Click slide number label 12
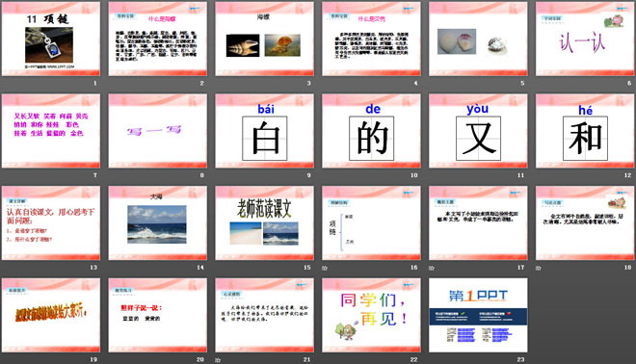This screenshot has width=636, height=364. click(627, 175)
